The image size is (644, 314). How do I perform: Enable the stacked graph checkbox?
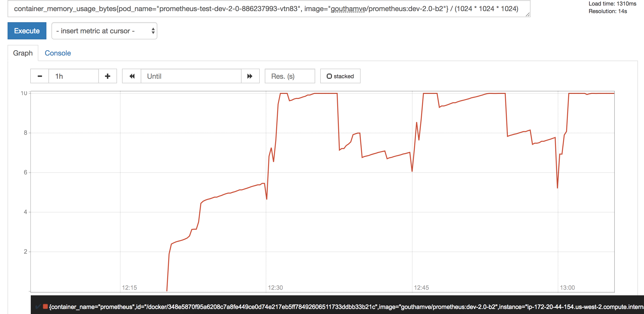[329, 76]
